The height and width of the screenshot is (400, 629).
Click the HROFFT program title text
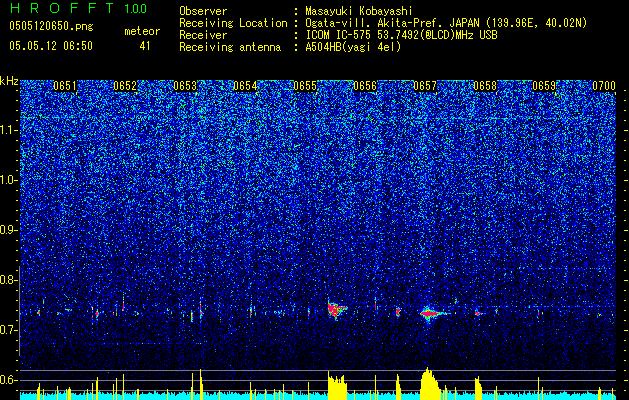(x=63, y=8)
